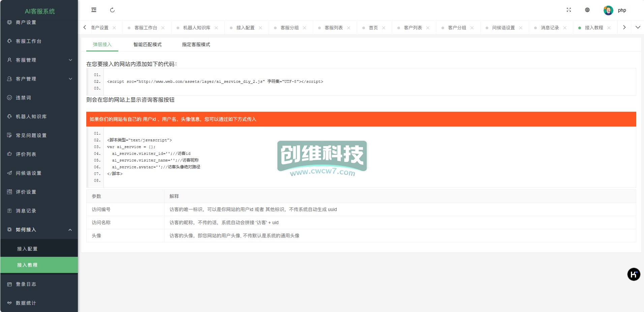Collapse the sidebar with the menu fold icon
Viewport: 644px width, 312px height.
tap(94, 10)
